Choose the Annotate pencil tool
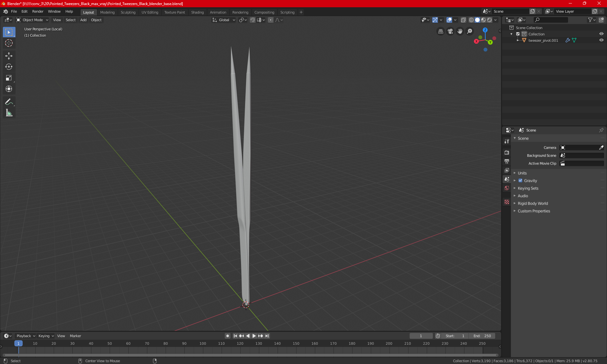The image size is (607, 364). [x=9, y=102]
